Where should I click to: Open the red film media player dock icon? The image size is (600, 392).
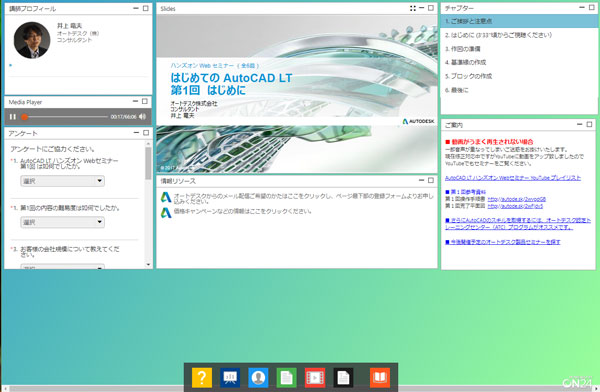pos(315,377)
